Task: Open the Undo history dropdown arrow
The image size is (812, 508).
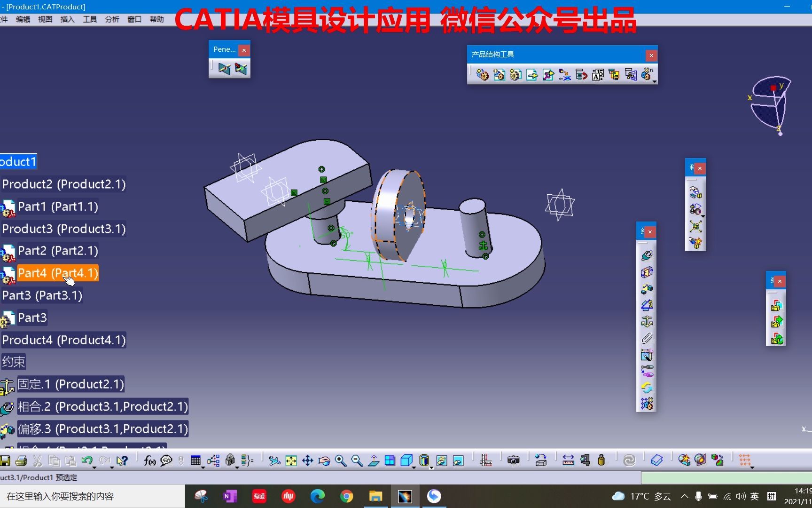Action: point(94,467)
